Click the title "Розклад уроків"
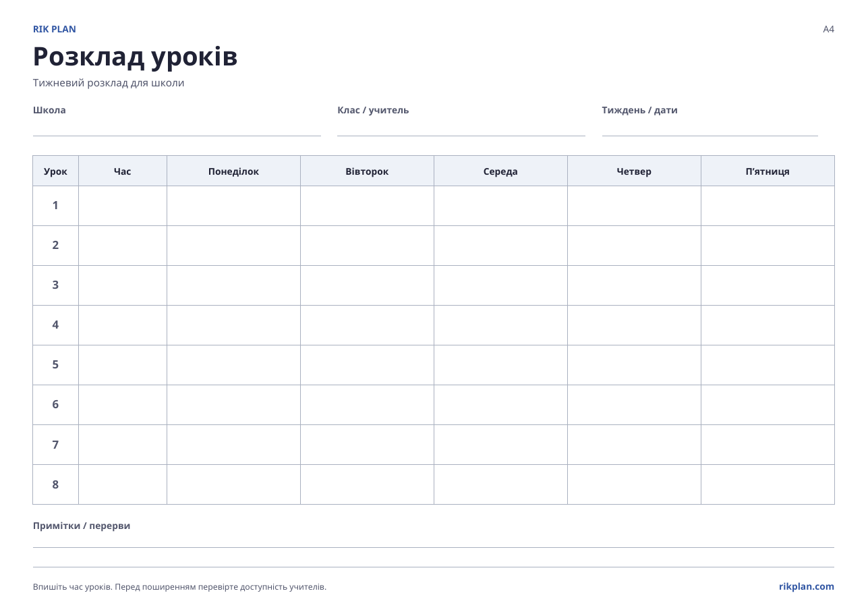 [x=135, y=57]
